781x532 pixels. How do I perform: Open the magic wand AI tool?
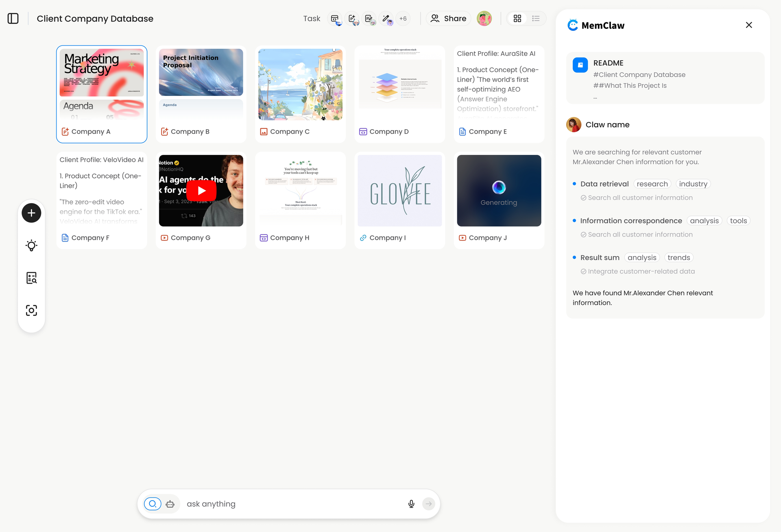pyautogui.click(x=386, y=18)
